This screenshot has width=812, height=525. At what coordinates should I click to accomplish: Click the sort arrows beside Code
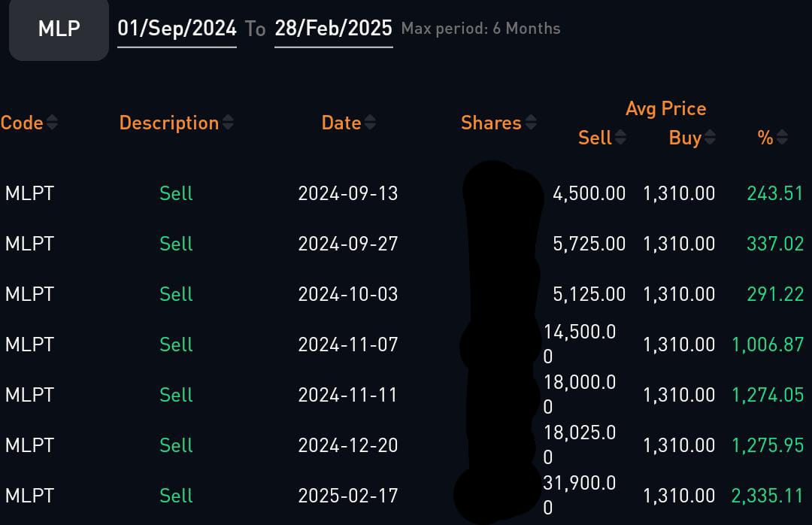pos(52,123)
